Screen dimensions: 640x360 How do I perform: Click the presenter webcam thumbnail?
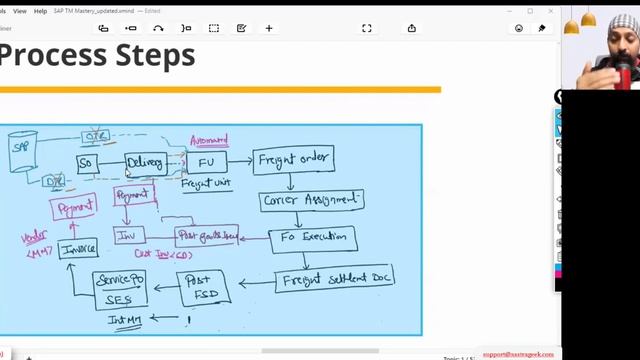(600, 47)
